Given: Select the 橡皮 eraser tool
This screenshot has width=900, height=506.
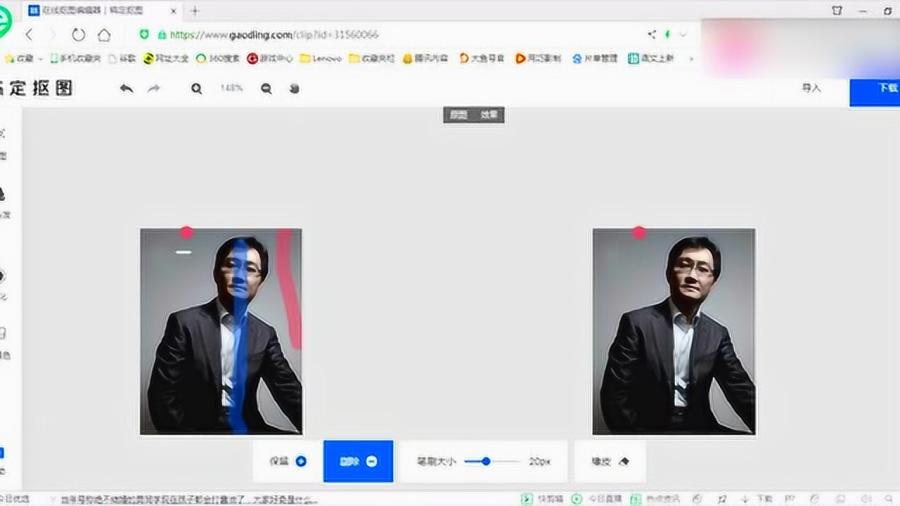Looking at the screenshot, I should pos(609,461).
